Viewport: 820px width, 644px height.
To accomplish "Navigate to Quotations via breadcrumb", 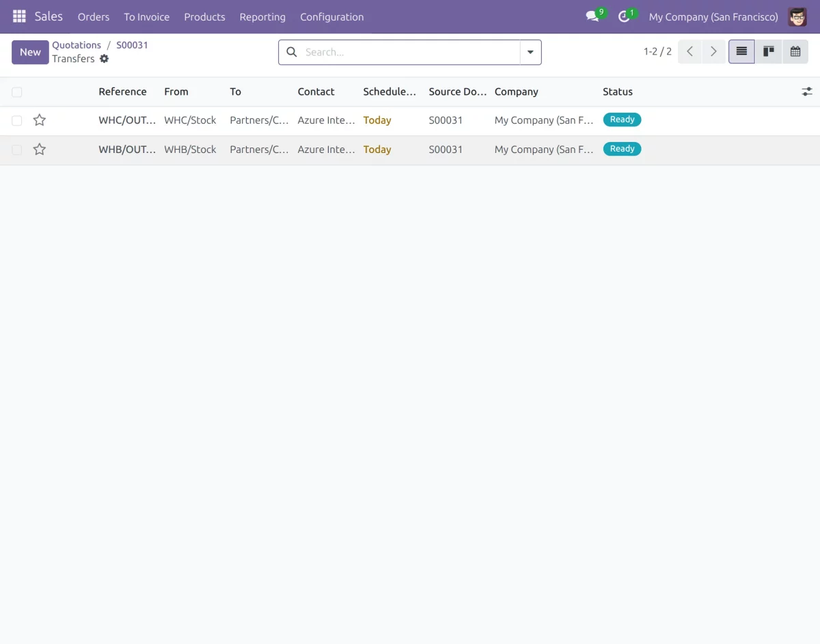I will [77, 45].
